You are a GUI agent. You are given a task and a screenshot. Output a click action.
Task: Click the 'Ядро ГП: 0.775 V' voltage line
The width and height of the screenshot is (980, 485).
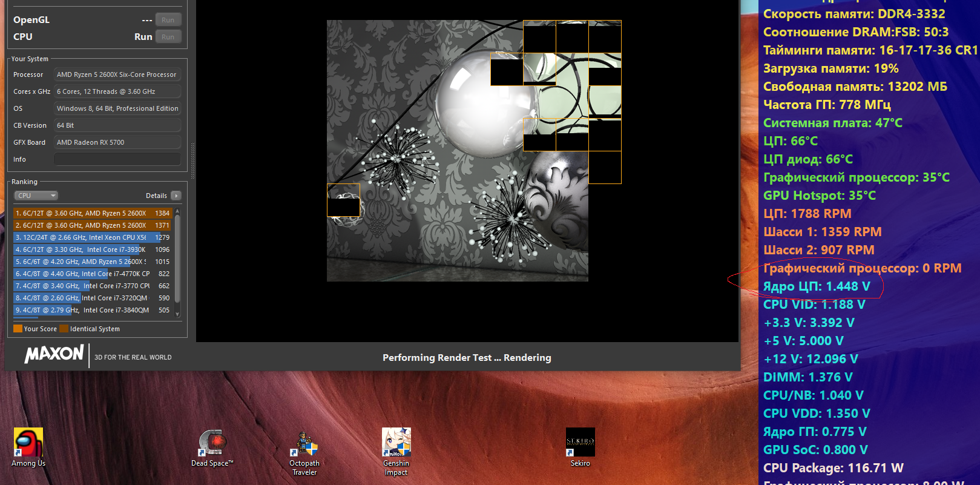[815, 432]
